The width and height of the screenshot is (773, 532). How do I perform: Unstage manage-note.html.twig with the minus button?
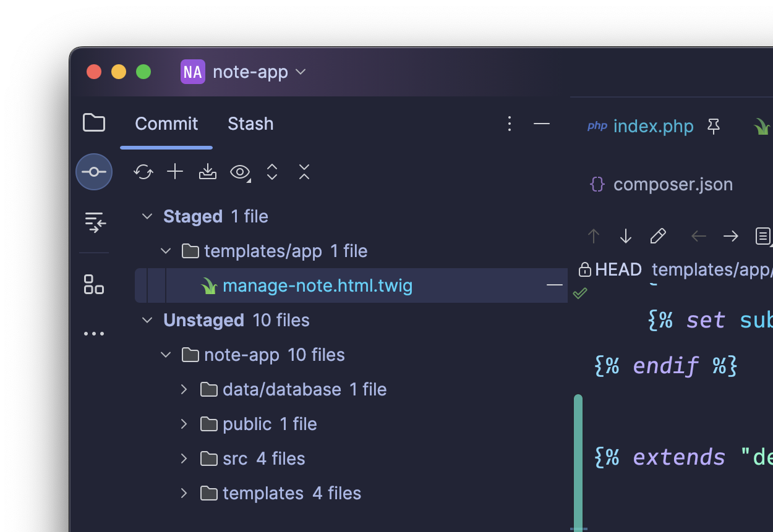tap(554, 285)
